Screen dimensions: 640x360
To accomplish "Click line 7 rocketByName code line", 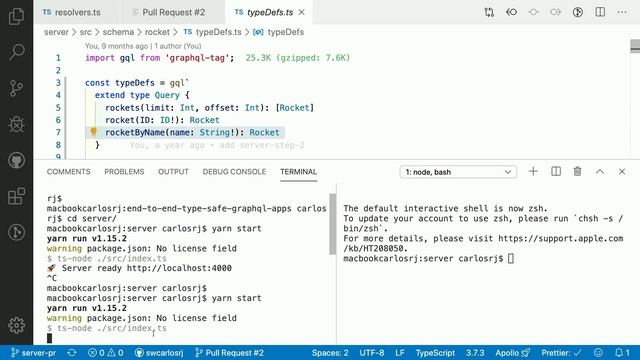I will click(192, 132).
